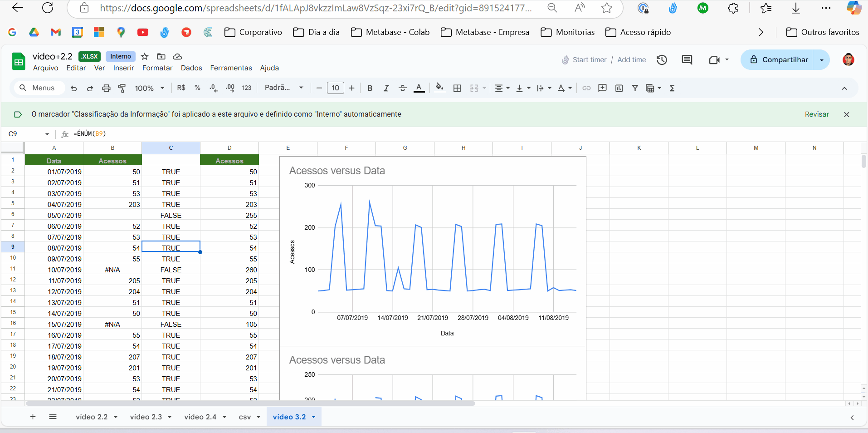Viewport: 868px width, 433px height.
Task: Collapse the toolbar with the chevron
Action: [x=844, y=89]
